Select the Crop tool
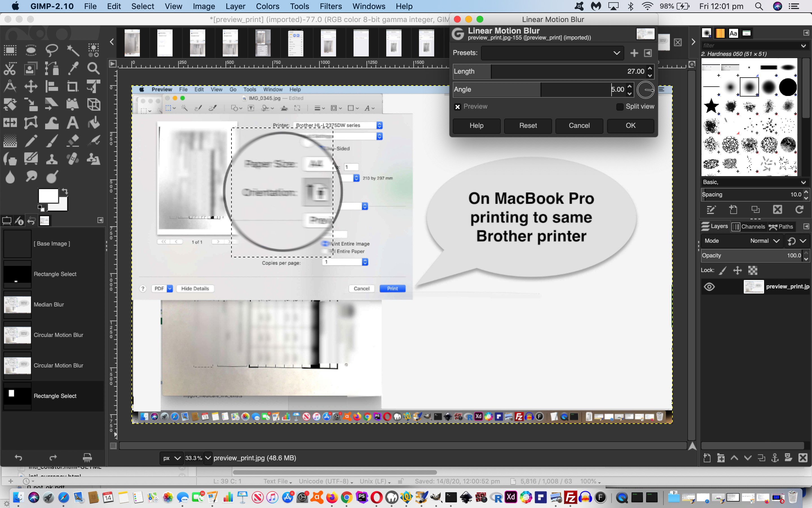 coord(73,87)
